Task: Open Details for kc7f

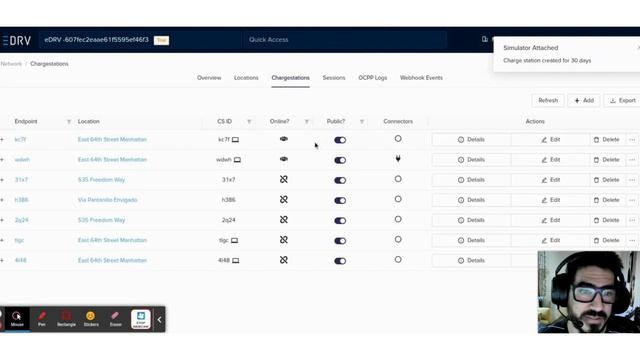Action: pos(471,140)
